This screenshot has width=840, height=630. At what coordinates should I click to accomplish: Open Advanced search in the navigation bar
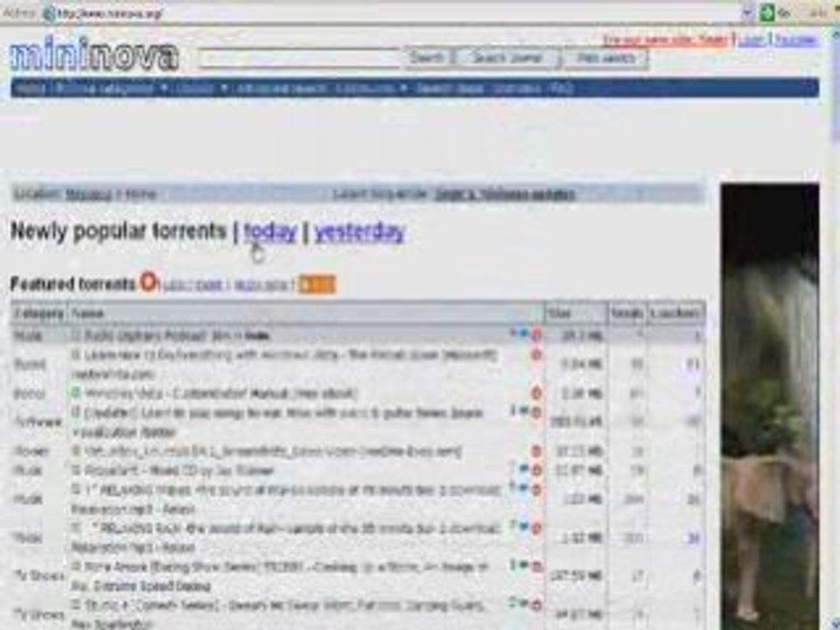point(281,88)
